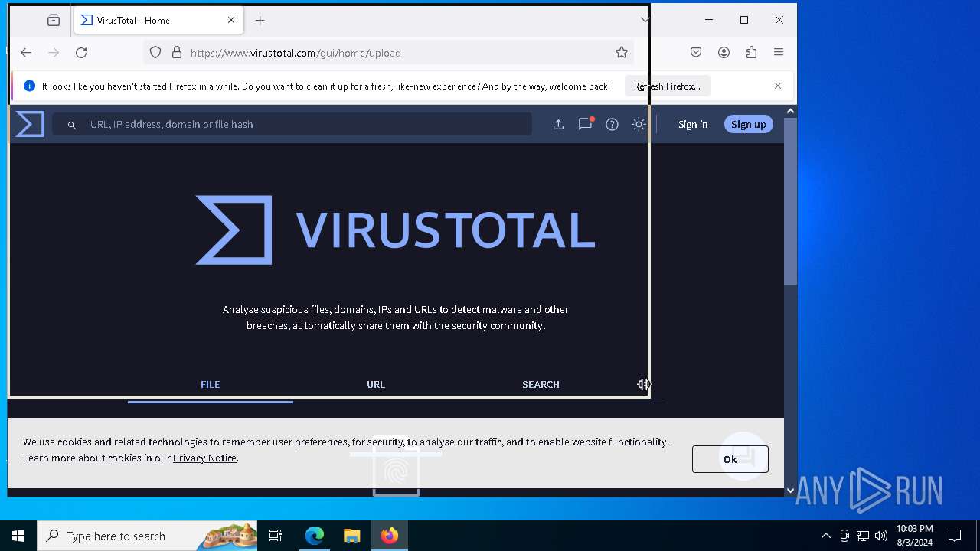The image size is (980, 551).
Task: Open notifications chat icon
Action: point(586,124)
